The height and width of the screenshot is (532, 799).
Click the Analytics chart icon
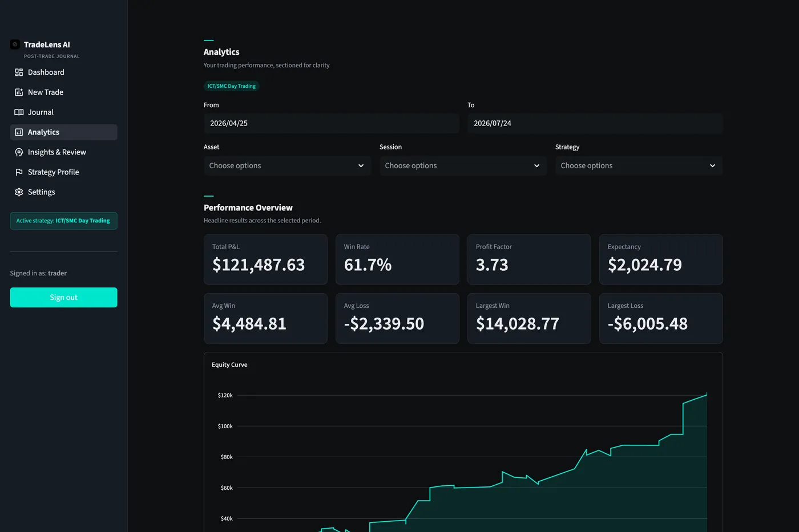19,132
